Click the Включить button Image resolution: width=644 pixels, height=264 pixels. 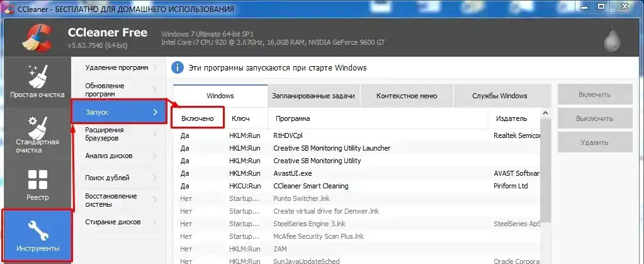tap(594, 95)
